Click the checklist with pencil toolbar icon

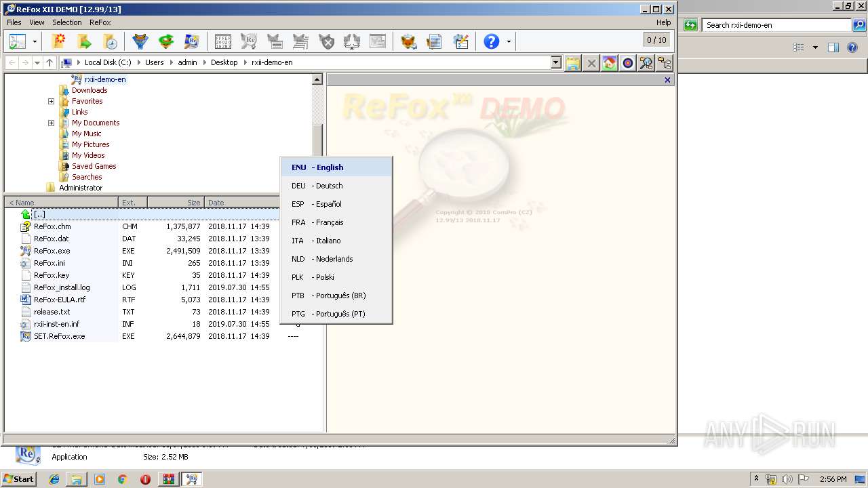click(x=461, y=42)
